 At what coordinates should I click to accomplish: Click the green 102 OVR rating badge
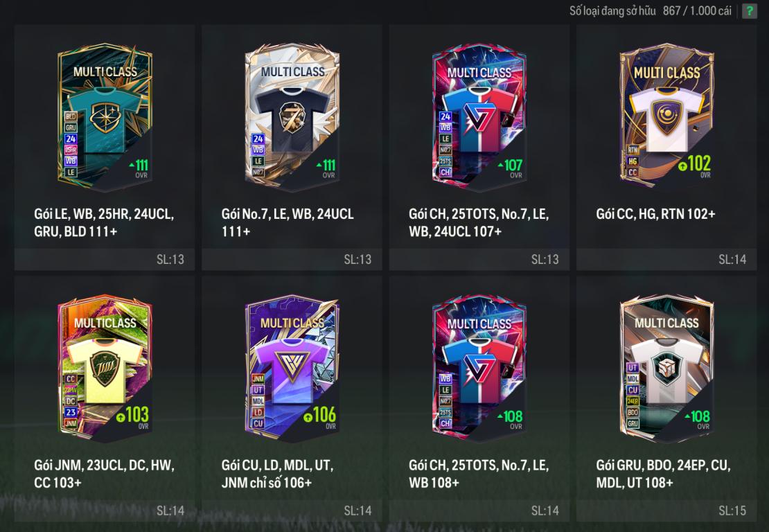pyautogui.click(x=694, y=166)
